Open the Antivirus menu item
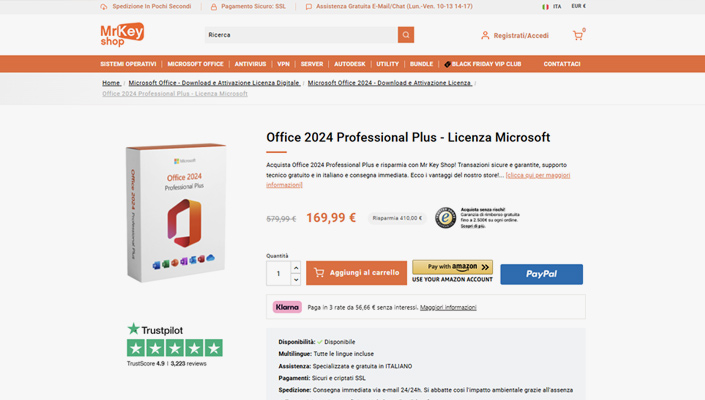Screen dimensions: 705x400 (x=250, y=64)
